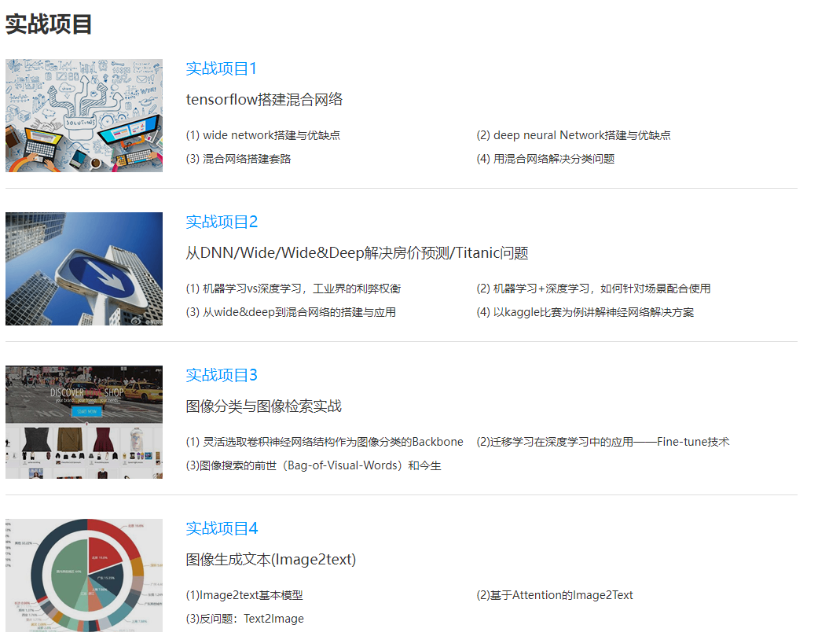Select the title about 房价预测/Titanic问题
The width and height of the screenshot is (840, 636).
tap(357, 253)
